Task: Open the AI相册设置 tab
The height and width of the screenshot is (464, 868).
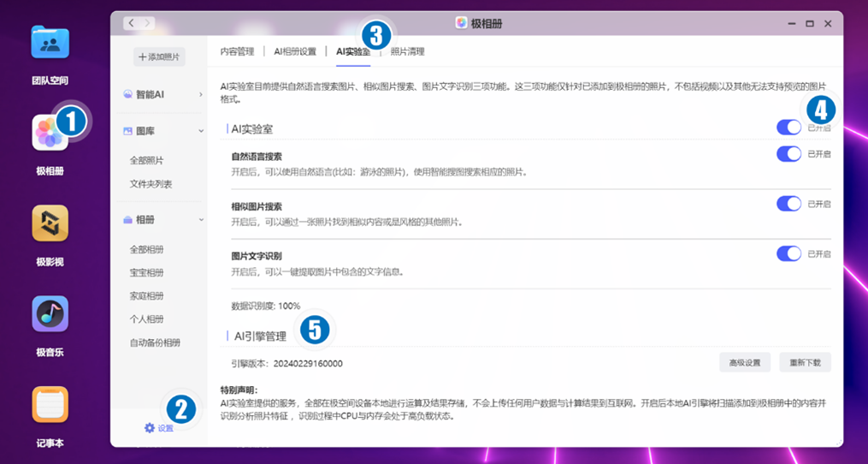Action: pos(295,51)
